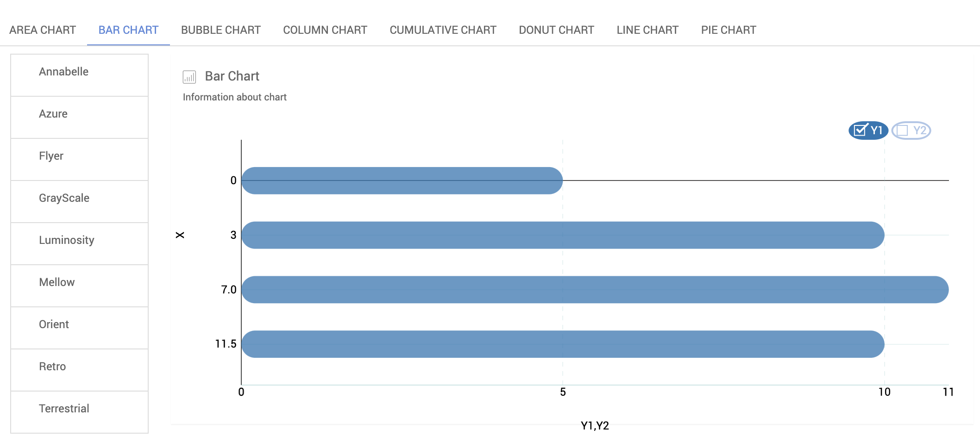The image size is (980, 448).
Task: Uncheck the Y1 series legend checkbox
Action: pos(860,131)
